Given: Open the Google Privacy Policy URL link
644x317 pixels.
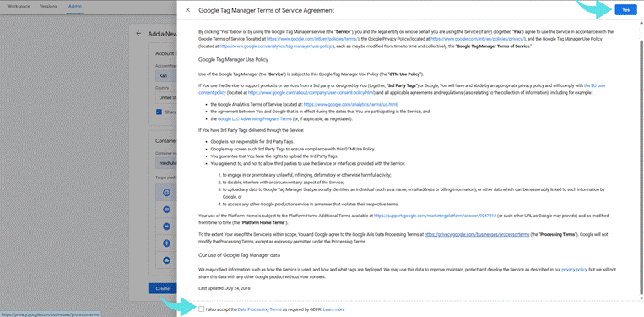Looking at the screenshot, I should point(477,39).
